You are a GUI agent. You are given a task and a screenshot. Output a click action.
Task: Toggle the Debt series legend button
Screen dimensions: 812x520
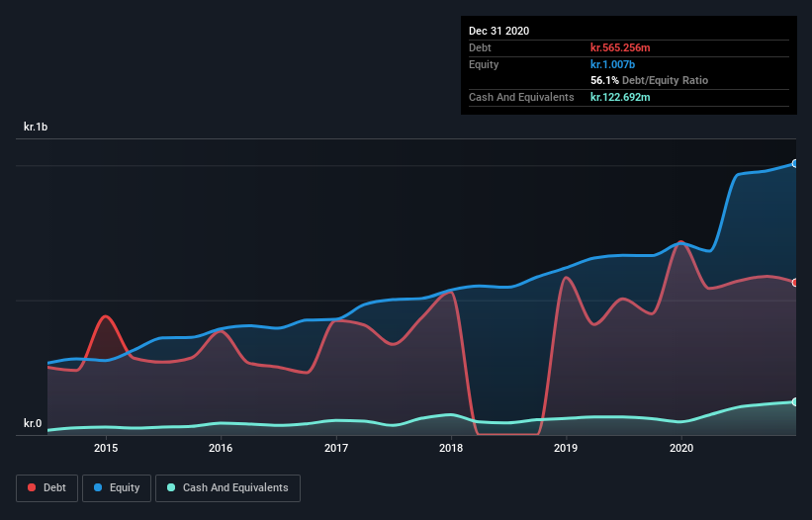47,488
